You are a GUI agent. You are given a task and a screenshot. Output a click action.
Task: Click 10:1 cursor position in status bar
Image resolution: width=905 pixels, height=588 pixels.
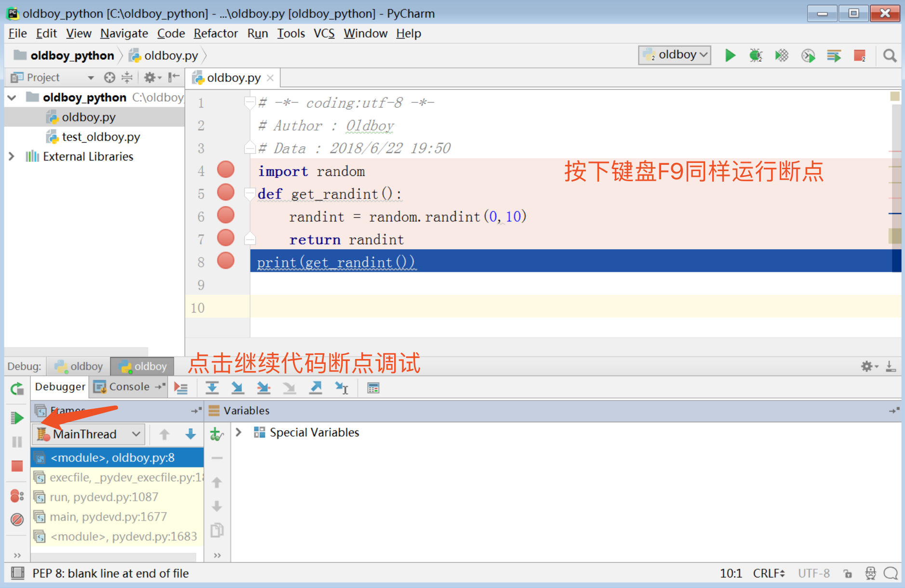(731, 573)
